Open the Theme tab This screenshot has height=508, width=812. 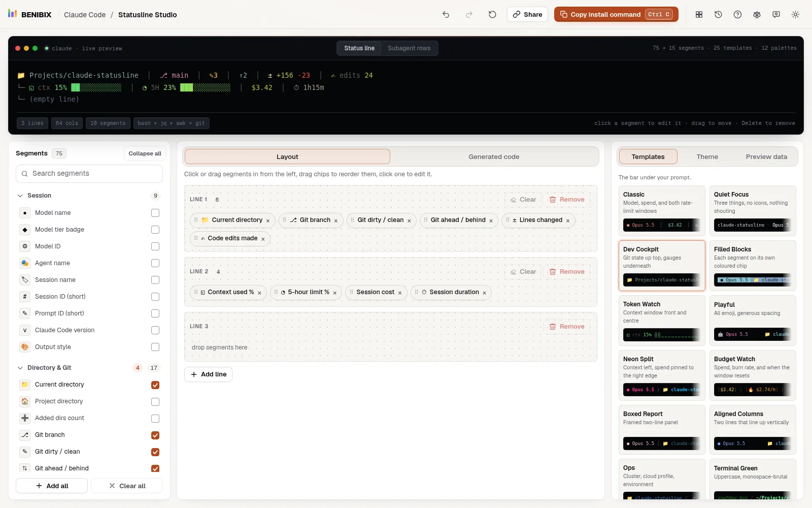707,157
